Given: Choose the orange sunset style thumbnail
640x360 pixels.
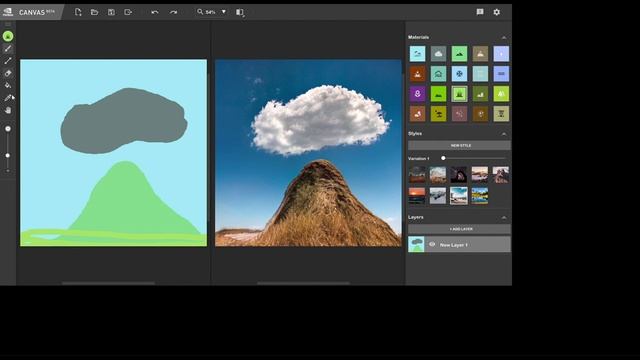Looking at the screenshot, I should (417, 196).
